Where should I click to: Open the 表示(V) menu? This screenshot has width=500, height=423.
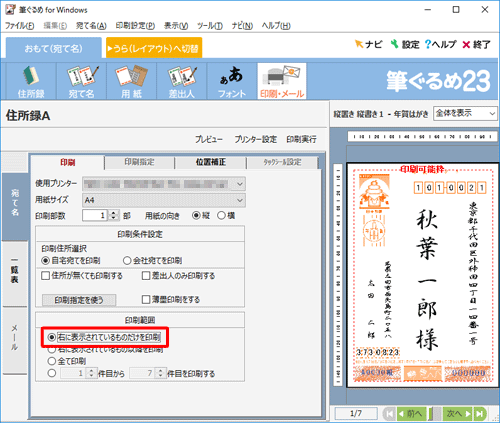pos(176,26)
